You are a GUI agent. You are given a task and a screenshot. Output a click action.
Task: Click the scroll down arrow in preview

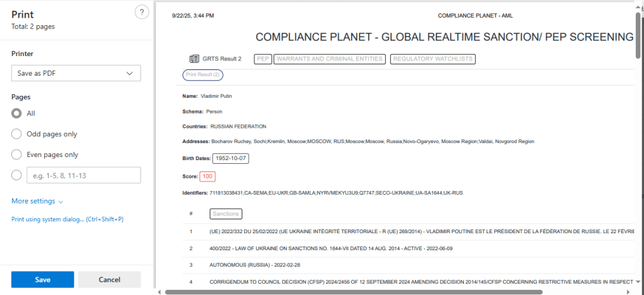click(x=640, y=282)
